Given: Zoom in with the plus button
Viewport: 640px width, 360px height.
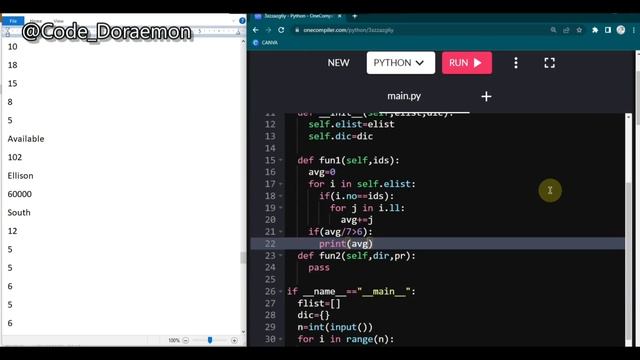Looking at the screenshot, I should [234, 340].
